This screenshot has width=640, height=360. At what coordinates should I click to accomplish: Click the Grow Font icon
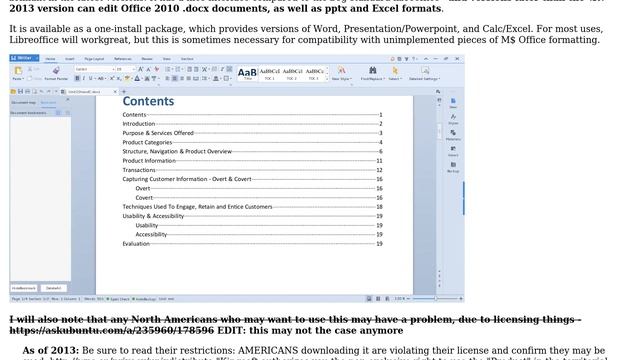tap(140, 69)
